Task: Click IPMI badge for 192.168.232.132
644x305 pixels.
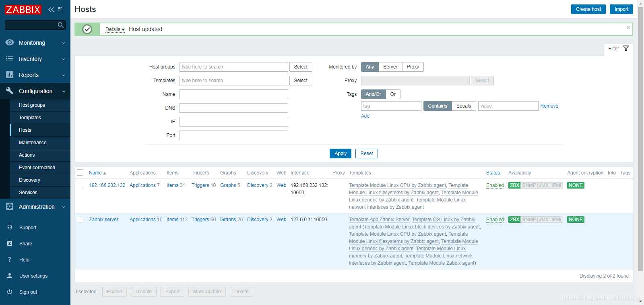Action: pos(556,185)
